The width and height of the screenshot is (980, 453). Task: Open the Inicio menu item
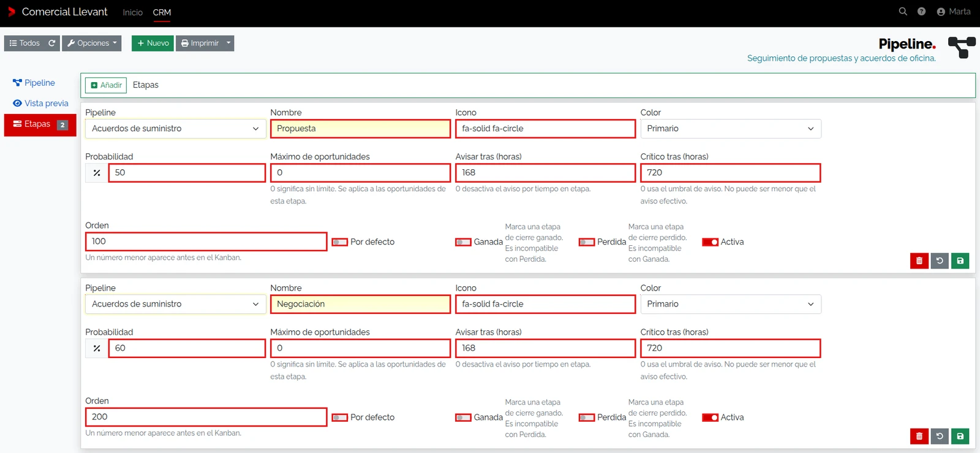pyautogui.click(x=132, y=12)
